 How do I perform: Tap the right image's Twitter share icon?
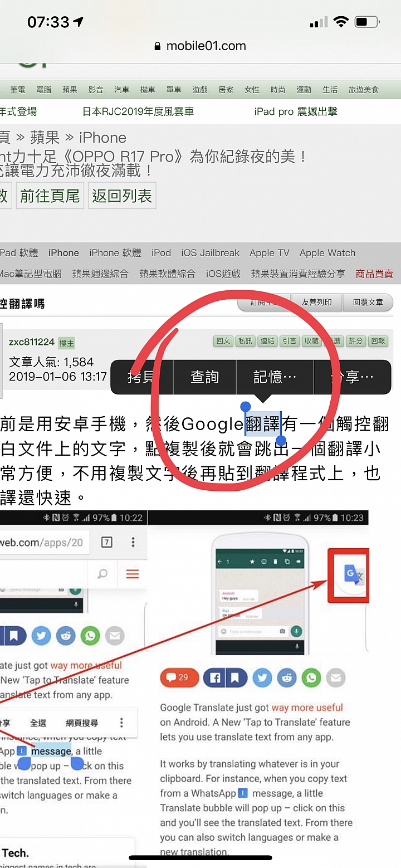(263, 678)
